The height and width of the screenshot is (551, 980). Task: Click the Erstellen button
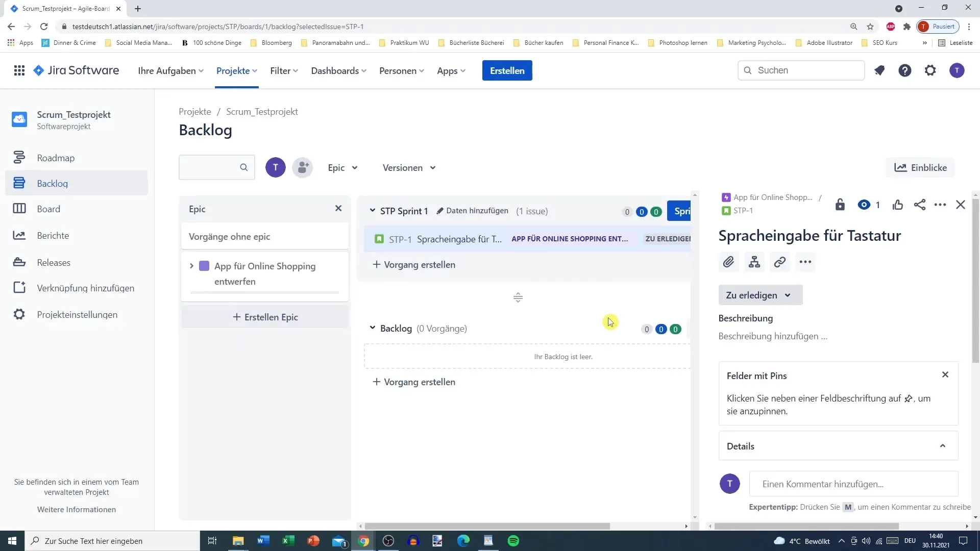507,70
